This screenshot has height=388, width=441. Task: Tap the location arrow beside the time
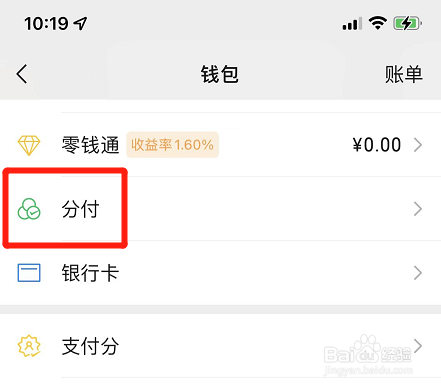[80, 23]
